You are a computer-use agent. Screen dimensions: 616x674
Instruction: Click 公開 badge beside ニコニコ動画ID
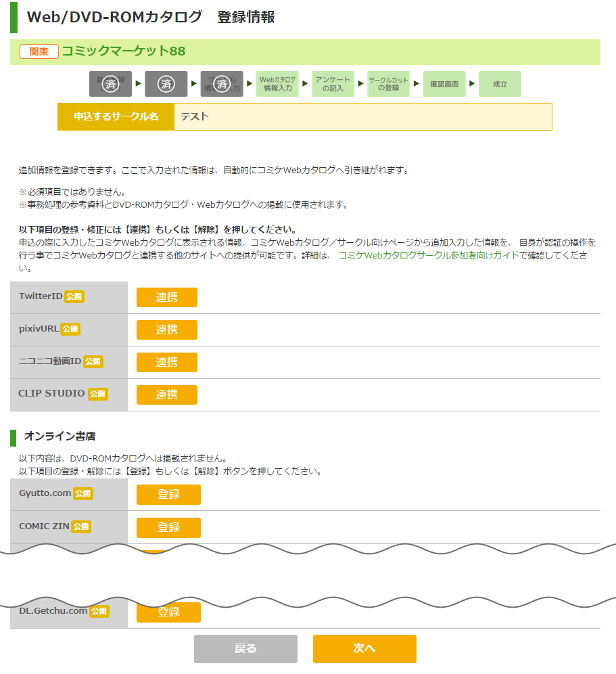click(x=93, y=361)
